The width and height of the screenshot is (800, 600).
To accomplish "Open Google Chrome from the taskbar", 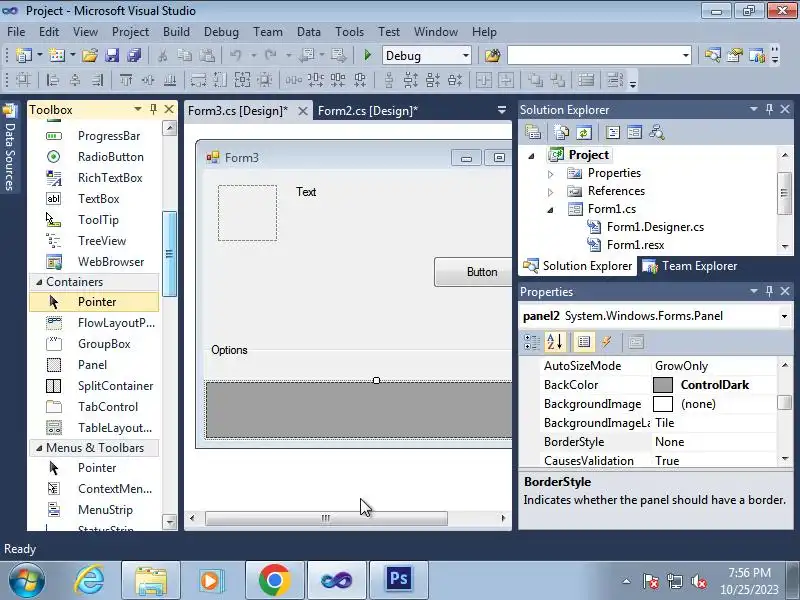I will coord(274,580).
